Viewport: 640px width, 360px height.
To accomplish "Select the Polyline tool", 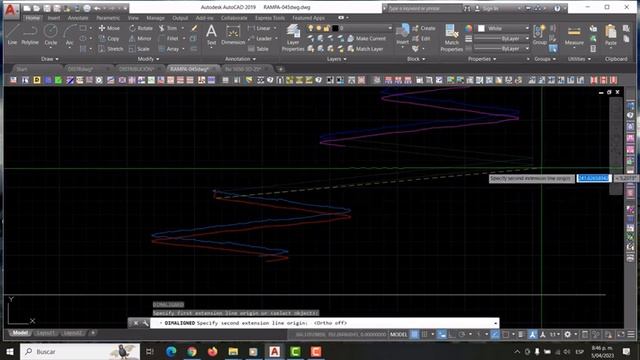I will point(30,34).
